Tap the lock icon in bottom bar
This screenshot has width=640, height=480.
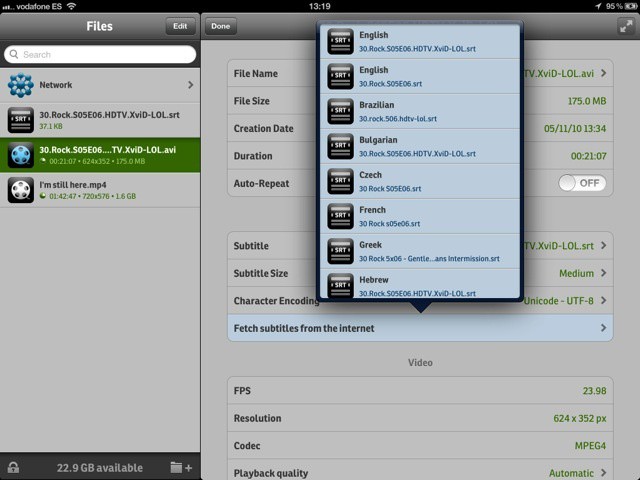pos(13,467)
